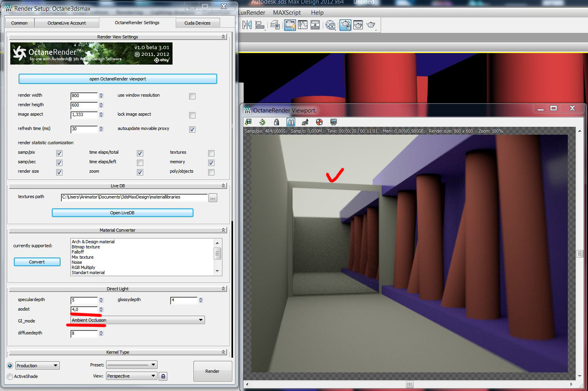
Task: Toggle the zoom statistic checkbox
Action: (x=140, y=172)
